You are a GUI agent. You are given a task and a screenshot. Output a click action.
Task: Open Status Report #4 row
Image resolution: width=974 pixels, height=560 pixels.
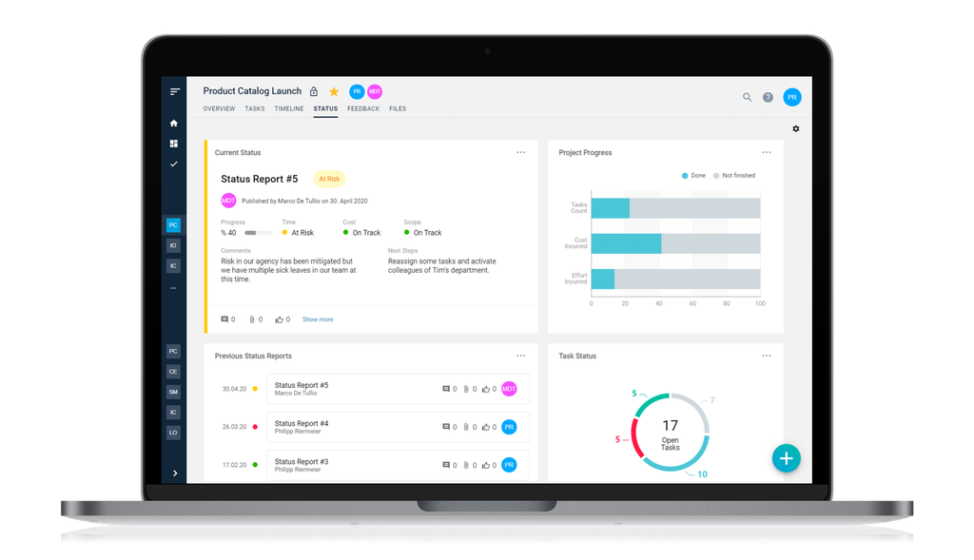[x=399, y=427]
